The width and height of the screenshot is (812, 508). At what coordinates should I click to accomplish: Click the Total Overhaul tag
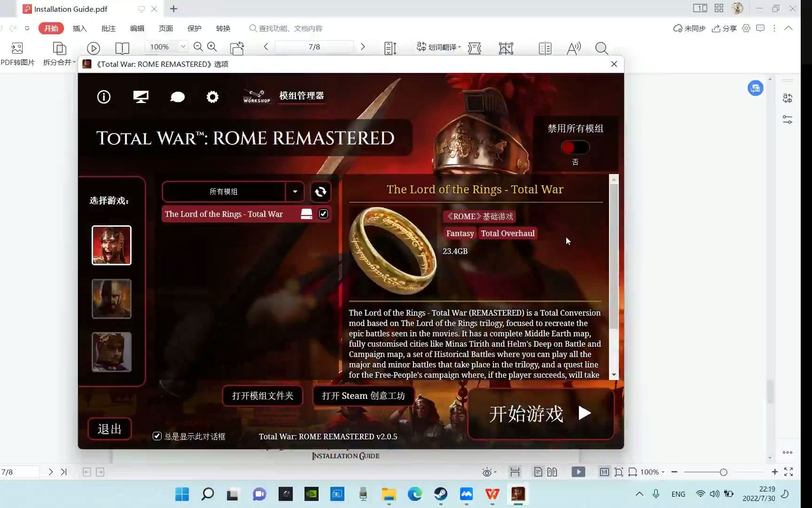click(x=507, y=233)
